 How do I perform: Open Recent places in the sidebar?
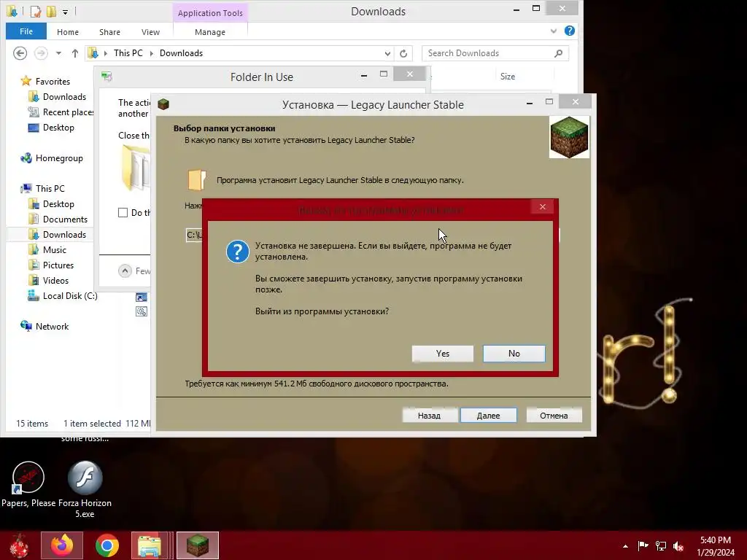pos(68,112)
